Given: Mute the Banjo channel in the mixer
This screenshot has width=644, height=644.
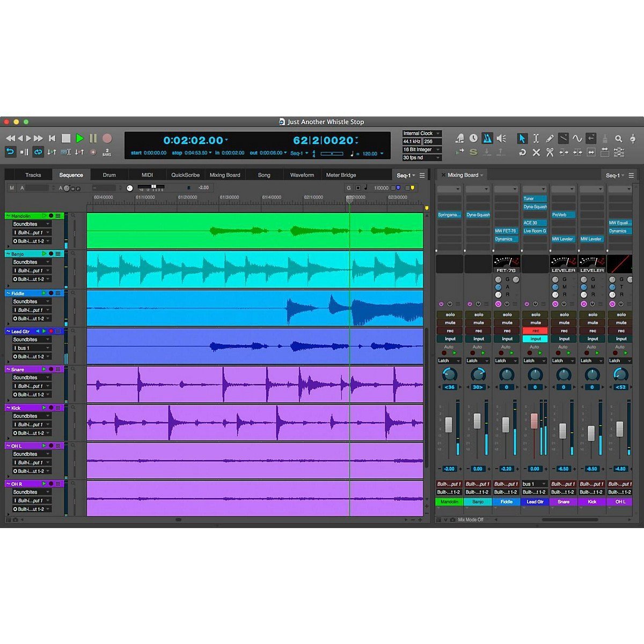Looking at the screenshot, I should 478,323.
